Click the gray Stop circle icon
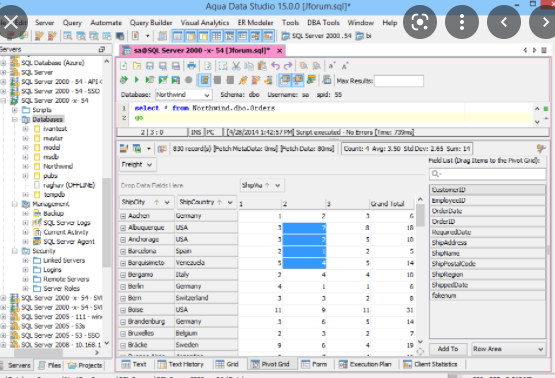 (189, 80)
